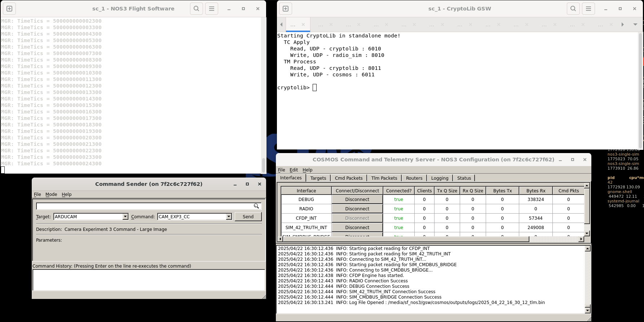Disconnect the RADIO interface
This screenshot has height=322, width=644.
(357, 209)
